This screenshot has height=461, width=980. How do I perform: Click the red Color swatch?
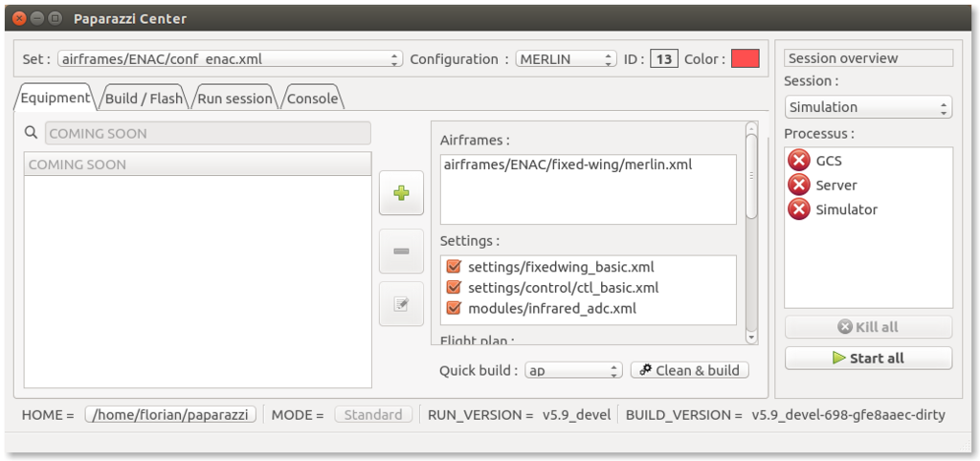tap(745, 59)
